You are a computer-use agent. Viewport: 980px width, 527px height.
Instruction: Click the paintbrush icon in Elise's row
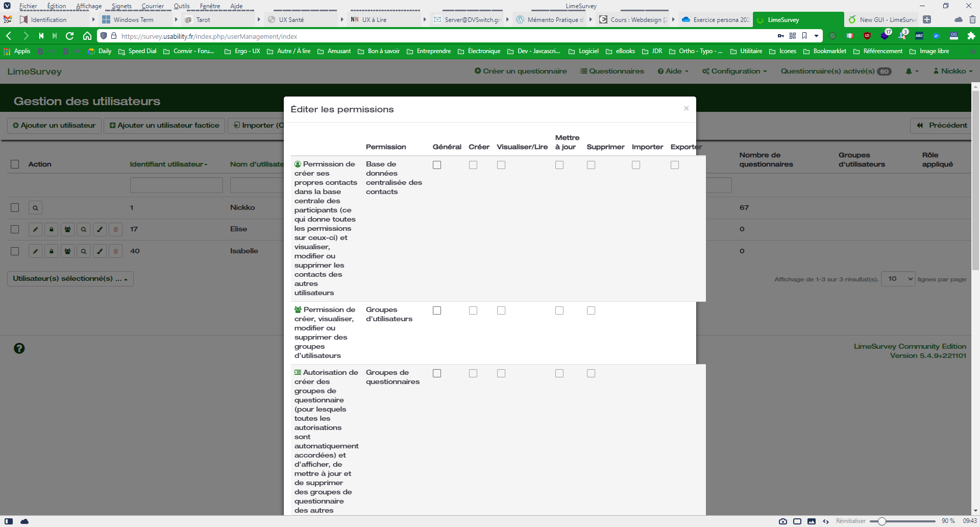click(x=100, y=229)
